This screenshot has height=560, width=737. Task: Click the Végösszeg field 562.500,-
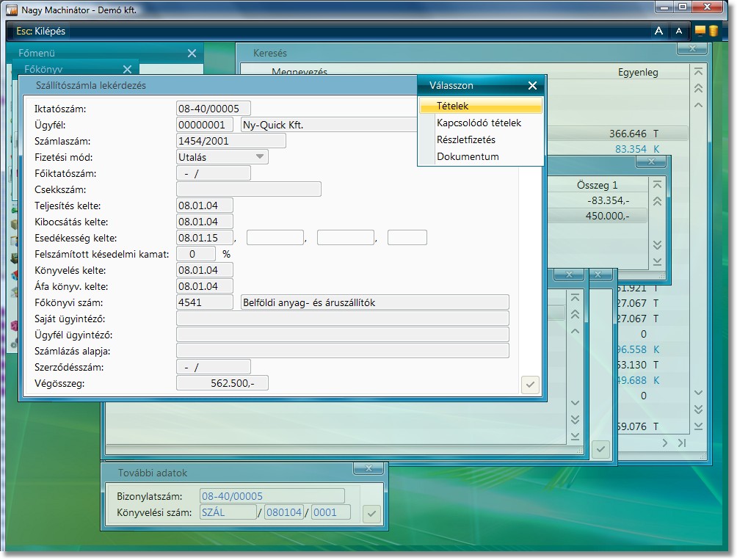click(222, 383)
